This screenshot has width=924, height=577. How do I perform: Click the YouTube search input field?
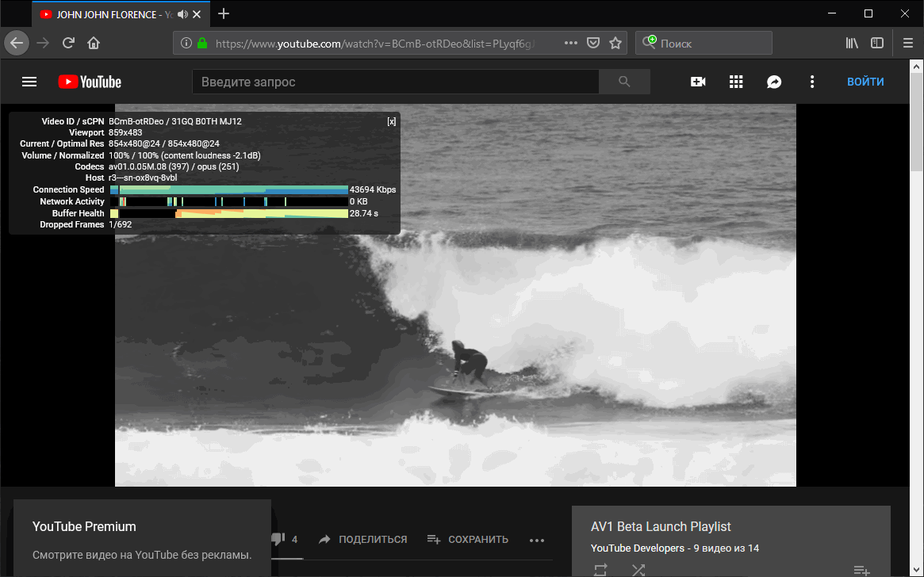(395, 82)
